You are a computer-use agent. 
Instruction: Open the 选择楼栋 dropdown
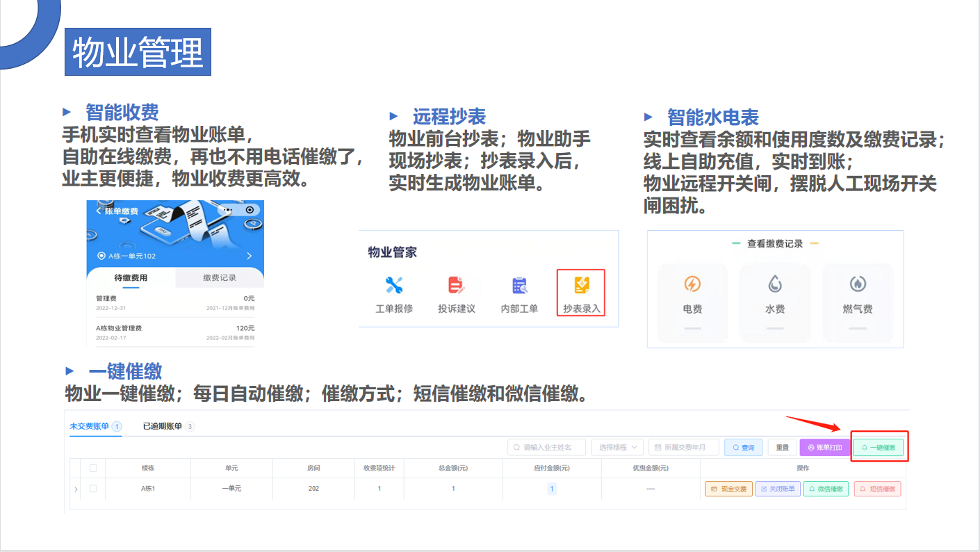coord(617,447)
